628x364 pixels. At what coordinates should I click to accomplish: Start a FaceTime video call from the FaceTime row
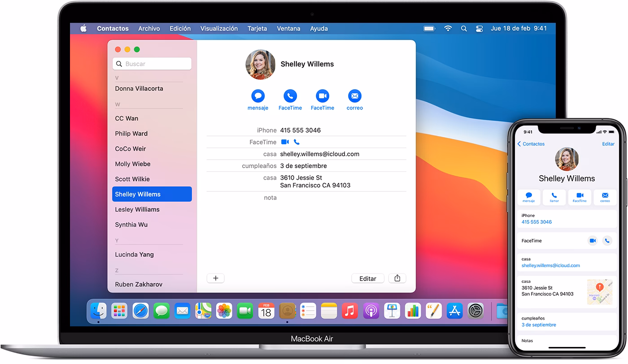coord(284,142)
